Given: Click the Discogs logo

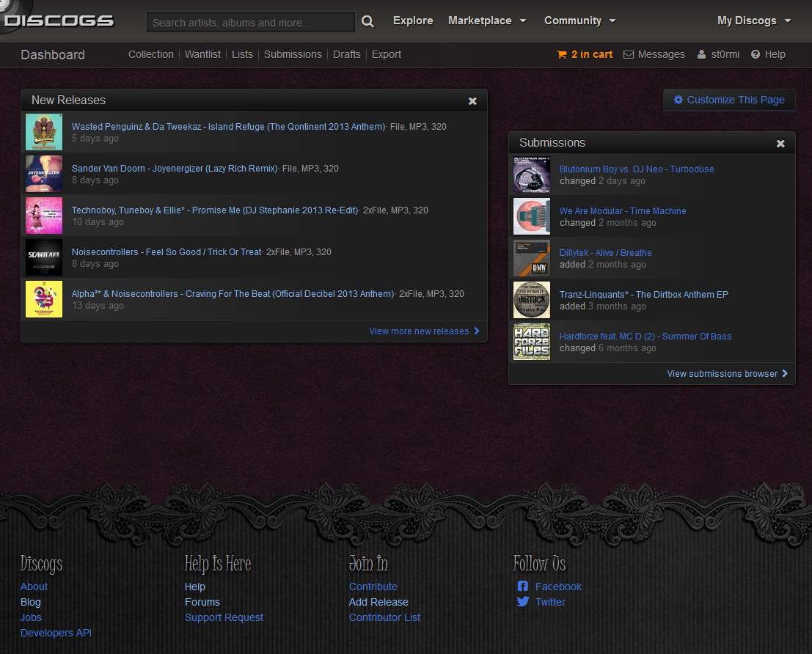Looking at the screenshot, I should tap(59, 21).
